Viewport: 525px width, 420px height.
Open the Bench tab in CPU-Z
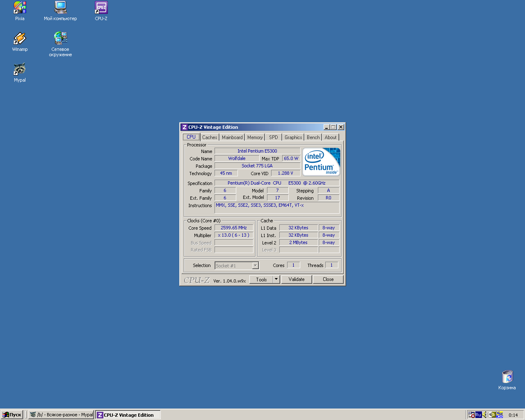313,137
